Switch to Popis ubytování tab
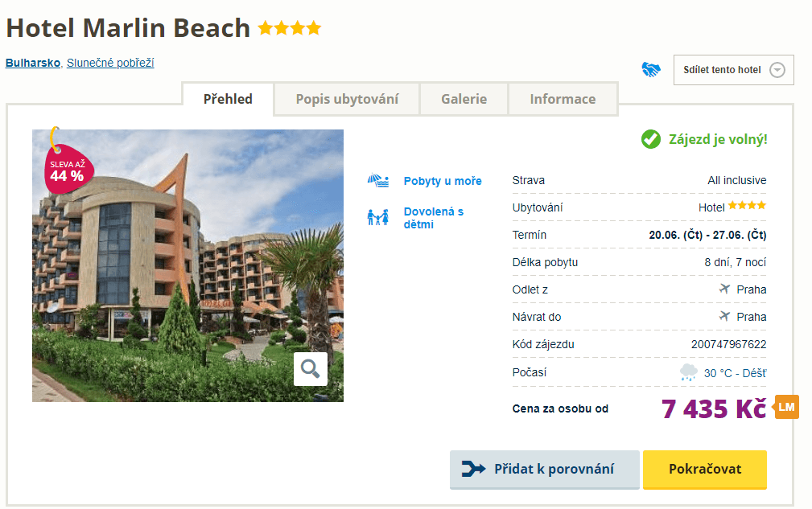 coord(347,99)
